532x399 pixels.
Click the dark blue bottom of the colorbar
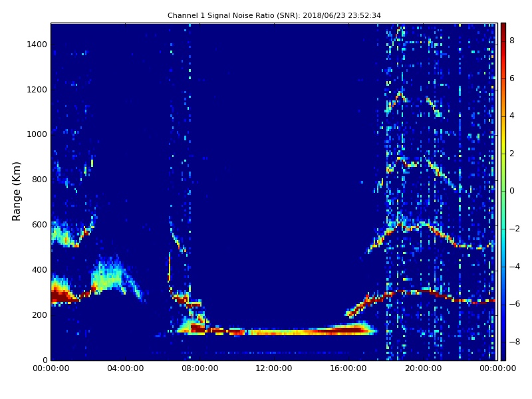click(x=503, y=354)
